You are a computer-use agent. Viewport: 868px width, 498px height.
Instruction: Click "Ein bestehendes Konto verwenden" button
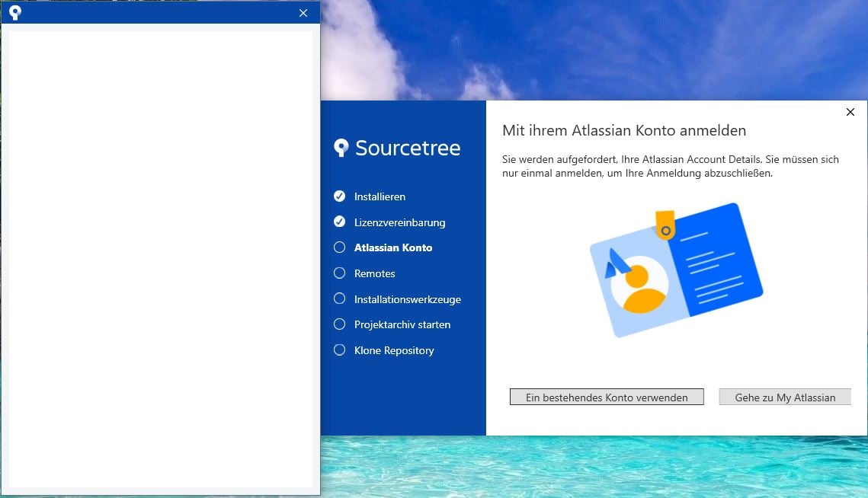607,397
